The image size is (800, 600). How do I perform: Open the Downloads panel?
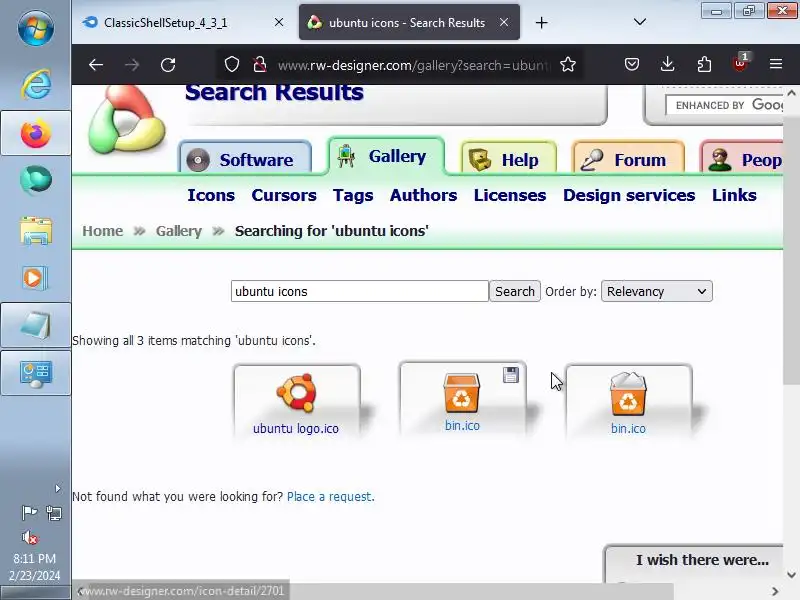click(x=667, y=64)
